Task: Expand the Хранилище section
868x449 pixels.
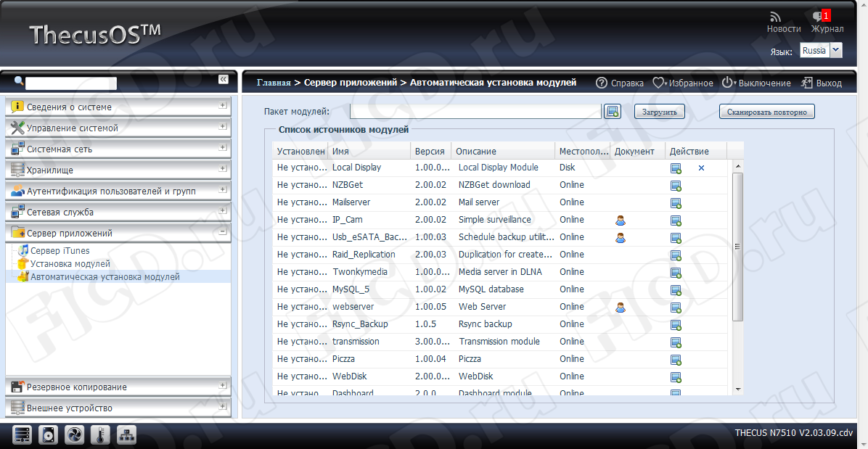Action: pyautogui.click(x=223, y=169)
